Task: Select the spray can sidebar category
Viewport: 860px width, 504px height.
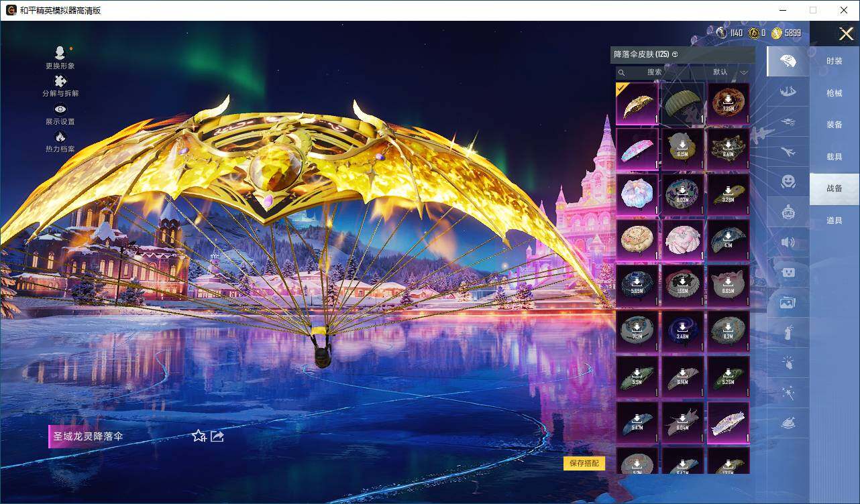Action: pos(788,333)
